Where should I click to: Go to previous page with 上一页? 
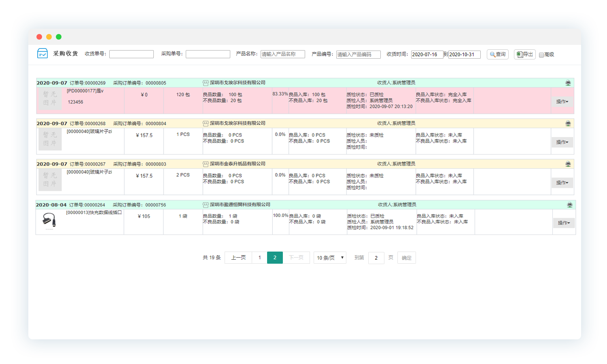[238, 258]
